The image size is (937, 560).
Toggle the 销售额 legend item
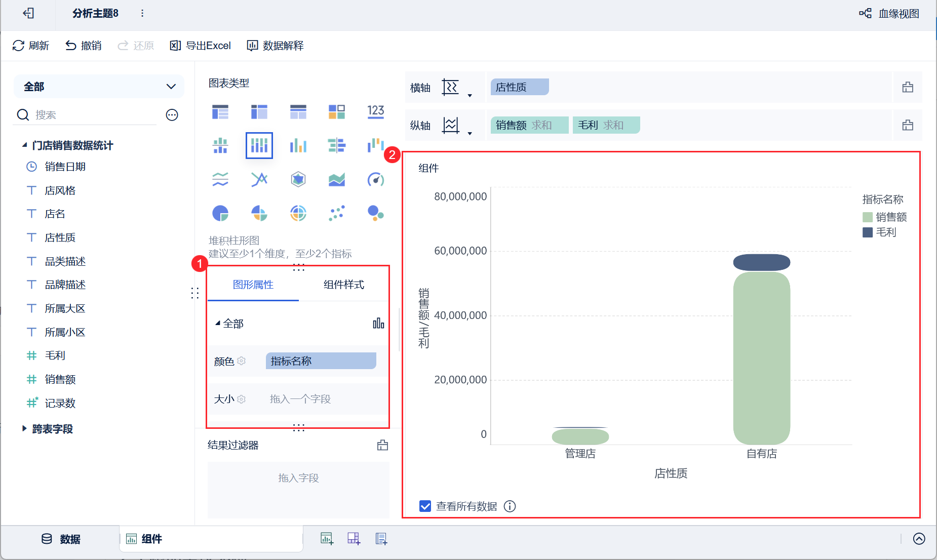(x=884, y=217)
